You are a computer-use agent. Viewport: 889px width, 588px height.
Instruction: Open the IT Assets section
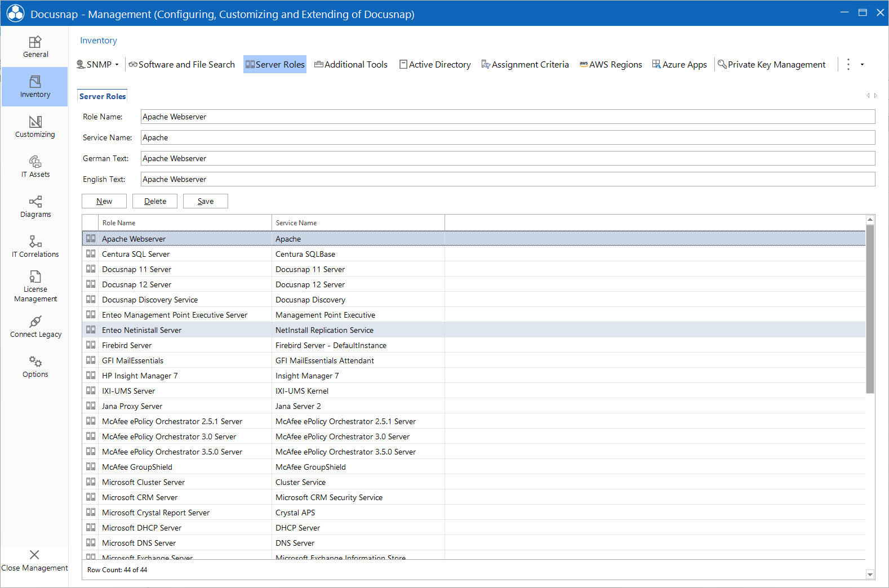click(35, 167)
